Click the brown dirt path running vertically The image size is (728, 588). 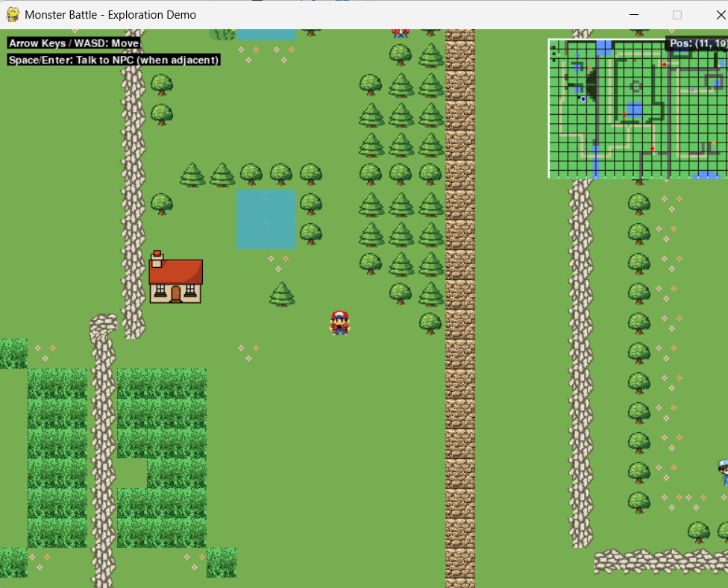460,308
